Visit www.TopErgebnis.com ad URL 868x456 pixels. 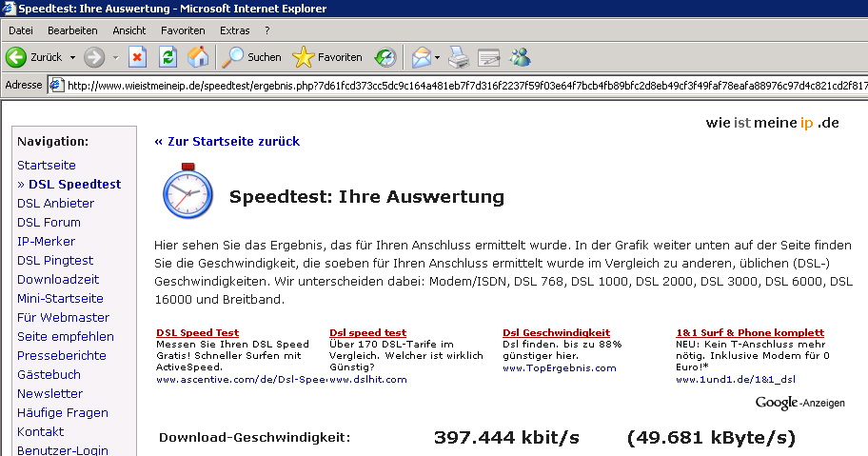(x=559, y=367)
